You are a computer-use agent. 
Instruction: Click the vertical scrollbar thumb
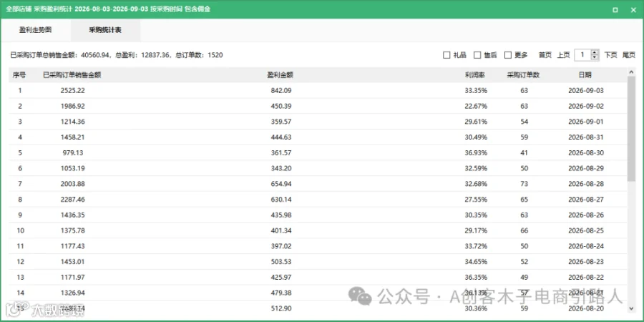tap(632, 129)
